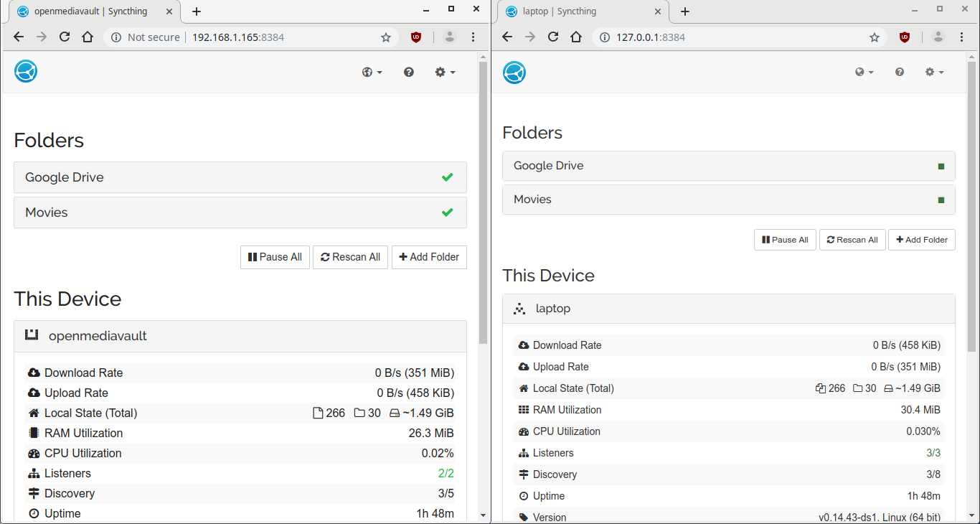
Task: Open language globe dropdown in openmediavault window
Action: coord(372,72)
